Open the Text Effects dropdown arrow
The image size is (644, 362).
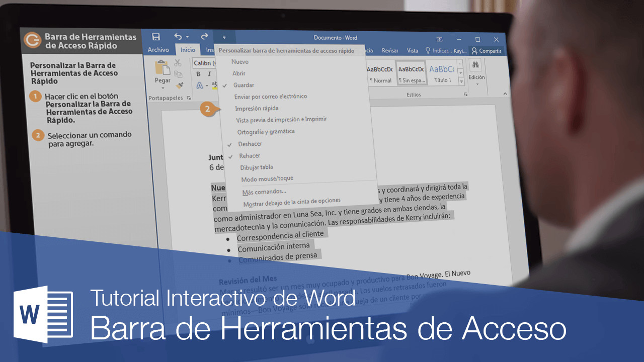(x=207, y=85)
